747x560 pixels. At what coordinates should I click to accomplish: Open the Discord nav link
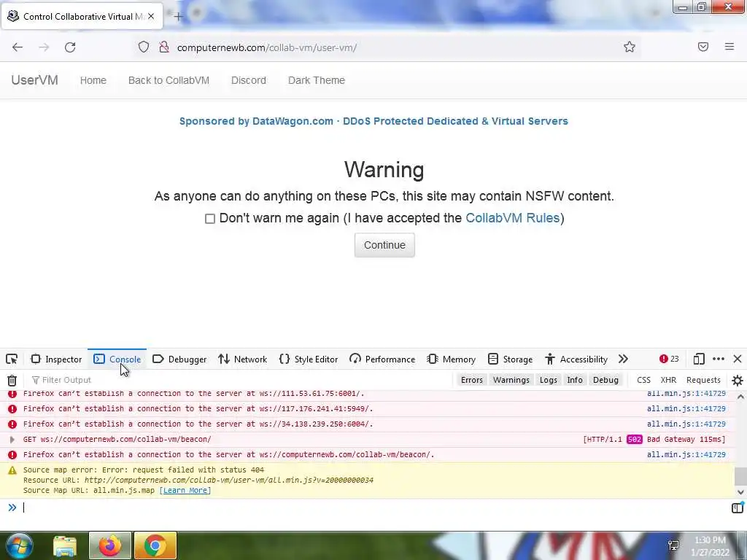248,80
